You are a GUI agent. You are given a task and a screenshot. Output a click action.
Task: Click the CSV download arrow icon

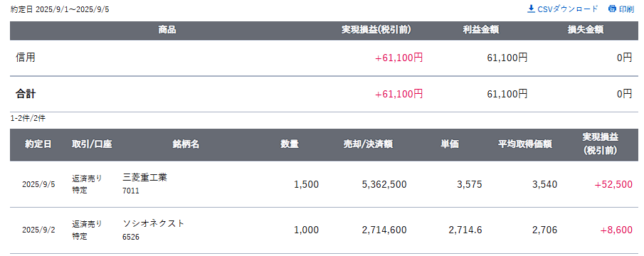(x=531, y=9)
